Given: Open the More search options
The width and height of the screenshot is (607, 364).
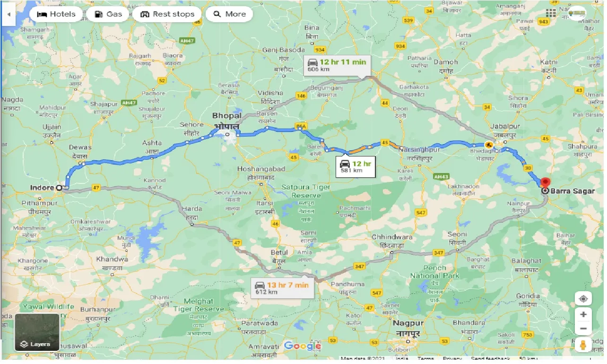Looking at the screenshot, I should [x=229, y=14].
